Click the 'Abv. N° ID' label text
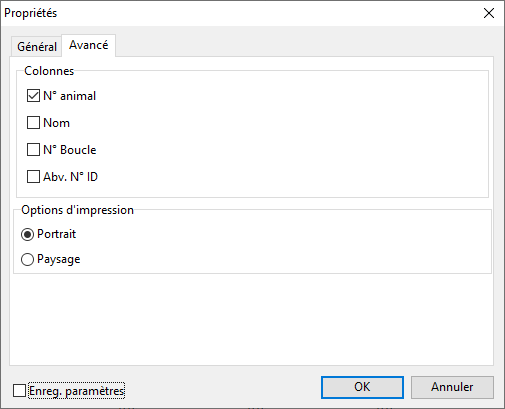The image size is (505, 409). [70, 177]
